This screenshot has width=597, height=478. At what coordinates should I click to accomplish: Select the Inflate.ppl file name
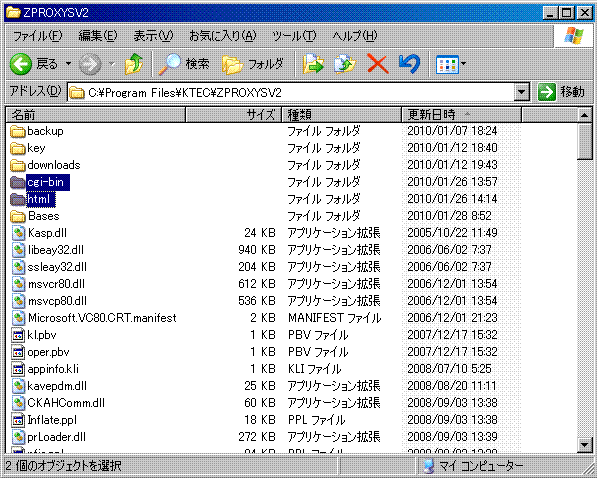[52, 420]
